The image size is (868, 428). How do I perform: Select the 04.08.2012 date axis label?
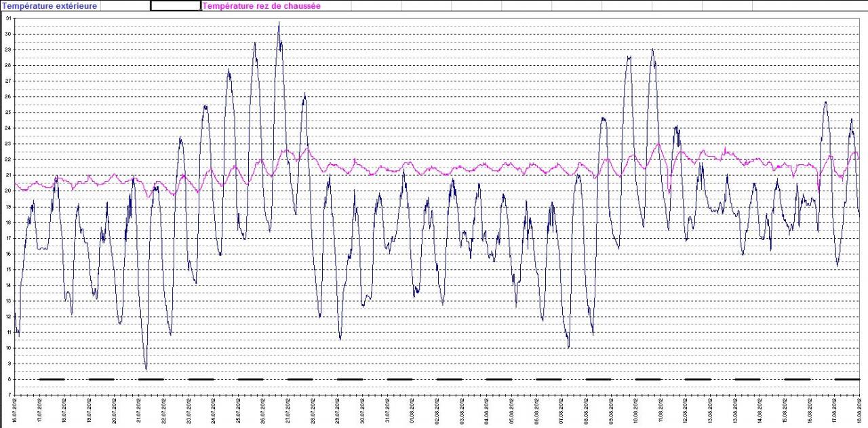tap(487, 412)
